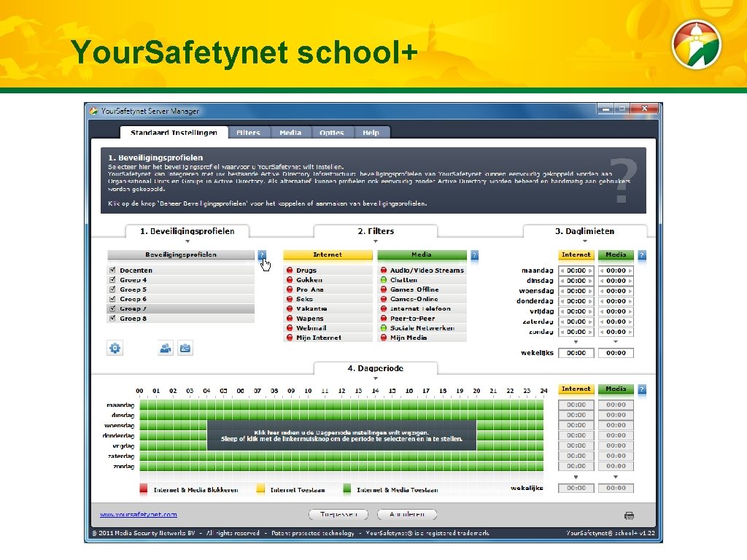
Task: Click the manage users profile icon
Action: click(166, 348)
